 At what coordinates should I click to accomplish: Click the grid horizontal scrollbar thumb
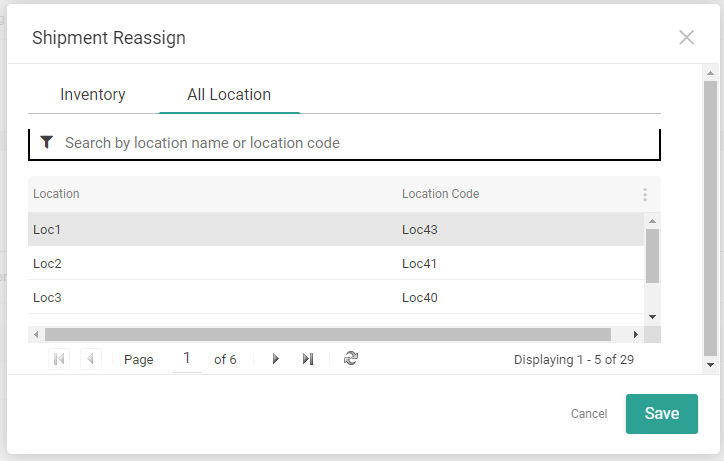click(328, 334)
